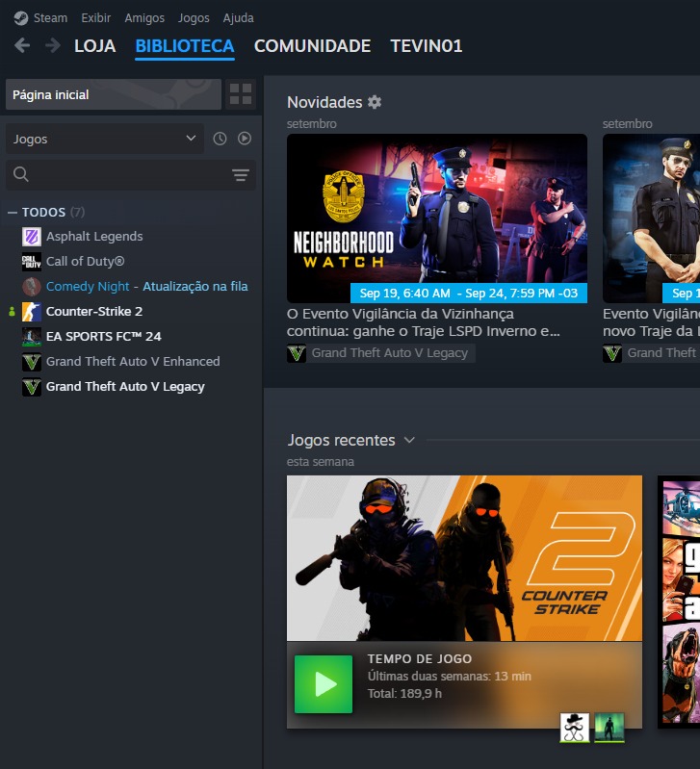Open Neighborhood Watch news thumbnail
This screenshot has width=700, height=769.
(x=436, y=218)
